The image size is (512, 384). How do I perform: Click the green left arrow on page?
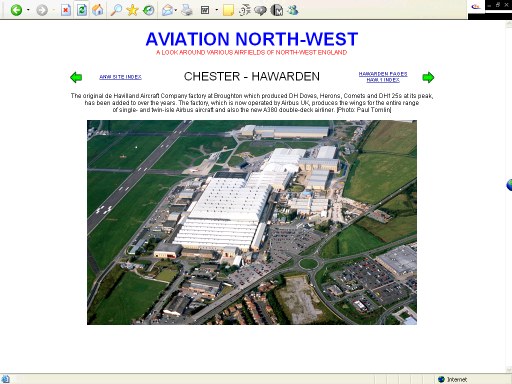point(76,77)
